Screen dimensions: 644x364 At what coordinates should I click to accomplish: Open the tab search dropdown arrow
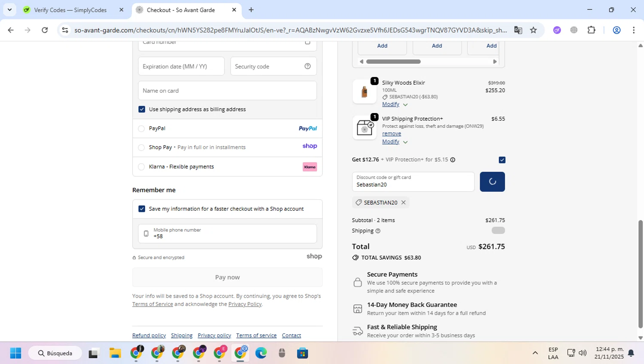9,9
